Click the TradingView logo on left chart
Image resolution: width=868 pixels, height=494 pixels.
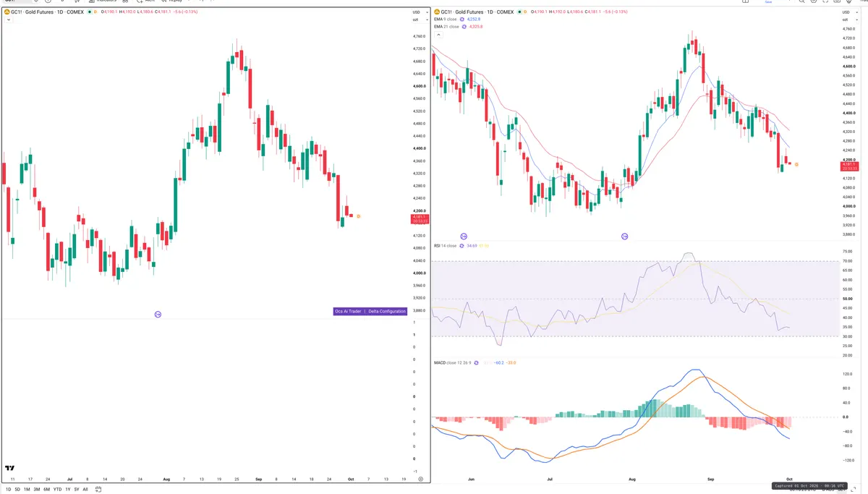point(9,469)
